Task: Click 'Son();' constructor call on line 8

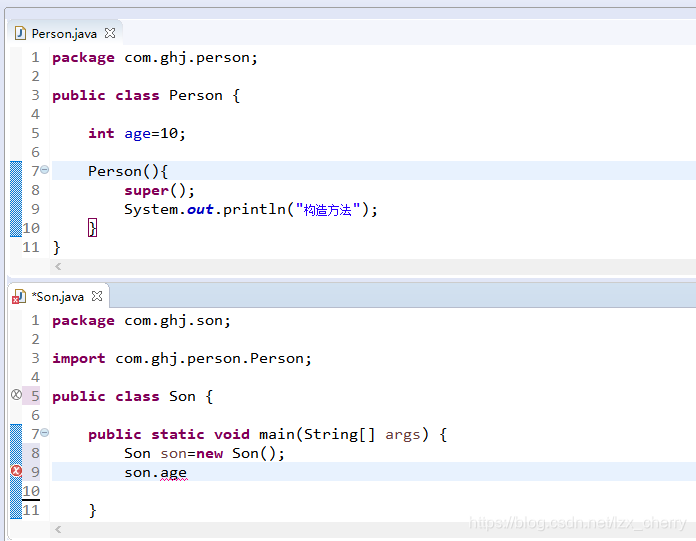Action: click(x=258, y=454)
